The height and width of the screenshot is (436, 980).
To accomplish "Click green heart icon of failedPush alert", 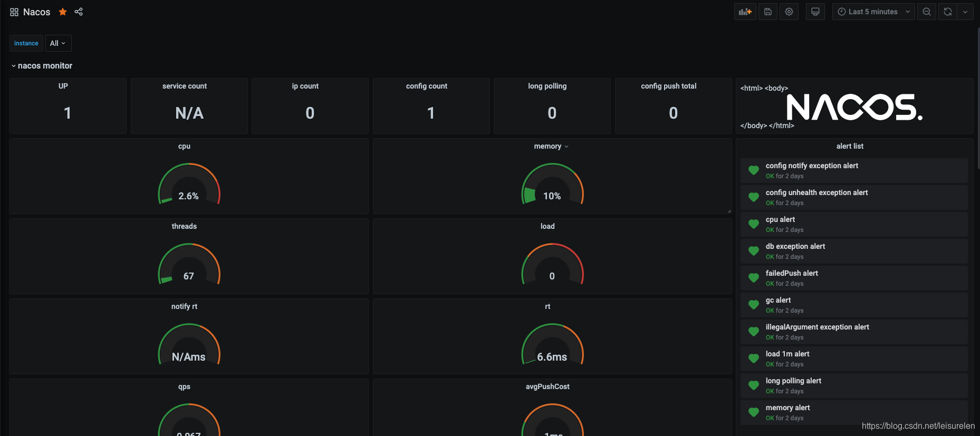I will point(754,278).
